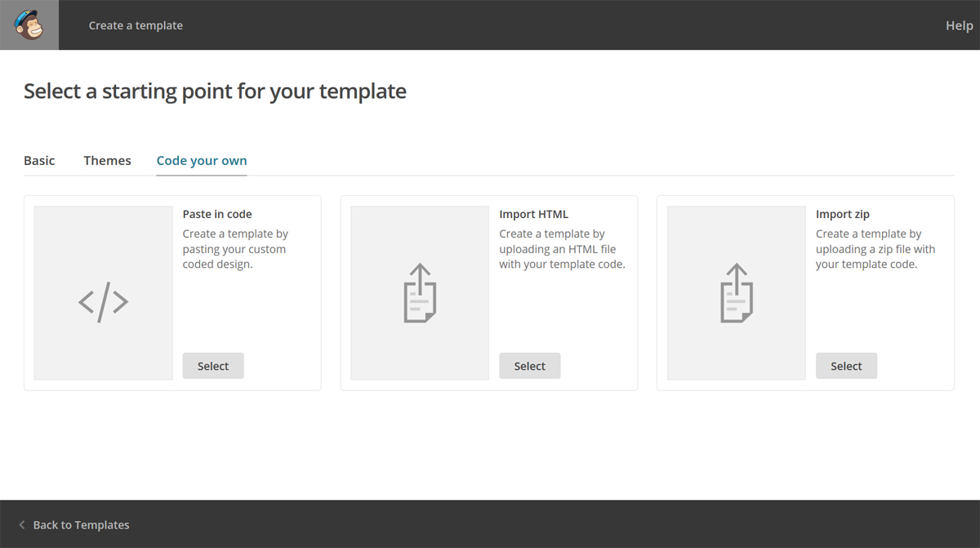The height and width of the screenshot is (548, 980).
Task: Click the uploading a zip file description
Action: point(875,249)
